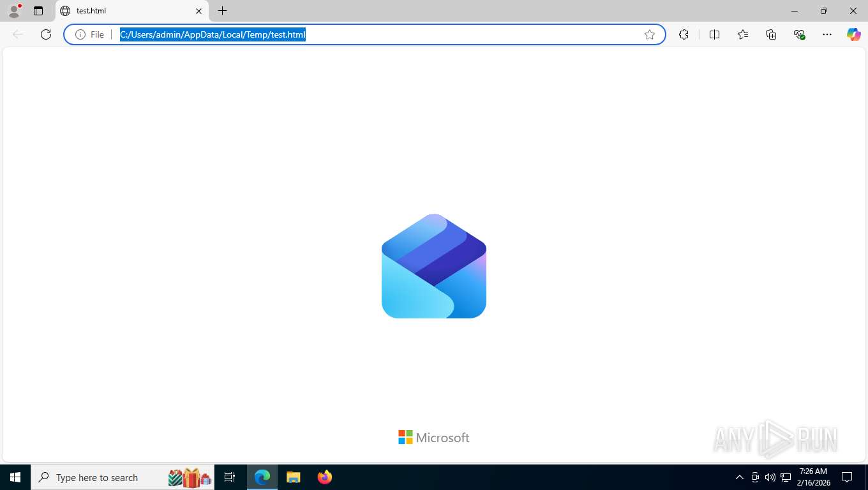Open a new tab with plus button
This screenshot has height=490, width=868.
pyautogui.click(x=222, y=11)
